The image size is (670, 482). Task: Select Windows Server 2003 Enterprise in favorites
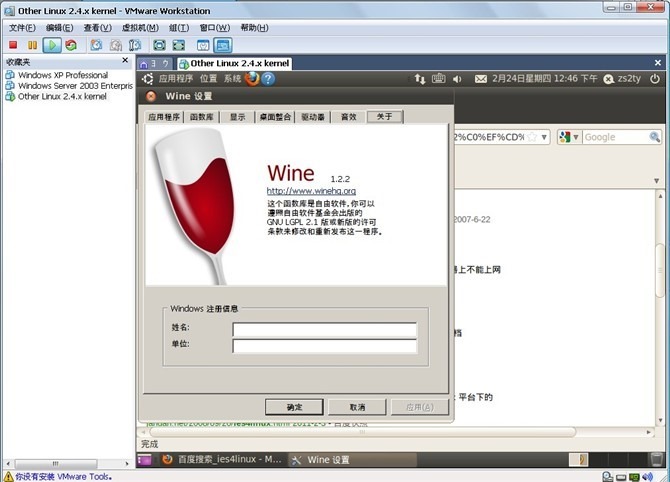[x=69, y=85]
